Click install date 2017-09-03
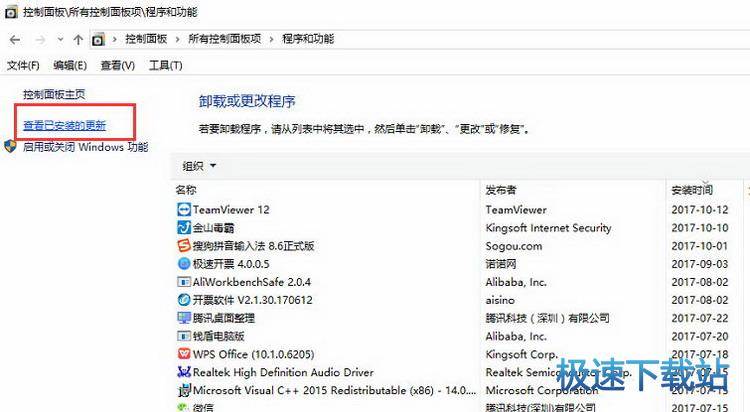The height and width of the screenshot is (412, 750). tap(700, 264)
